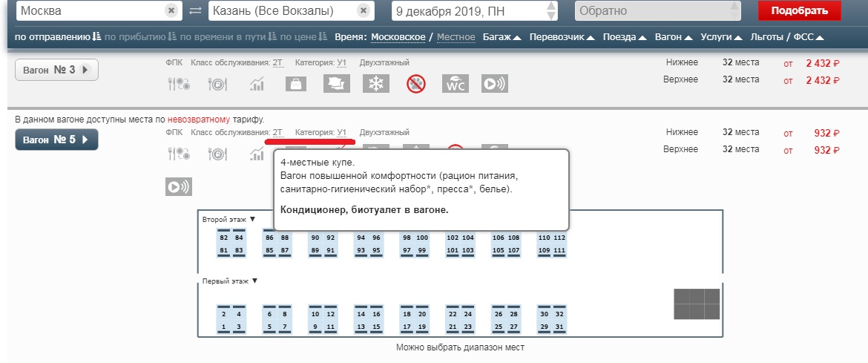Clear the Казань destination field
Viewport: 868px width, 363px height.
(362, 11)
